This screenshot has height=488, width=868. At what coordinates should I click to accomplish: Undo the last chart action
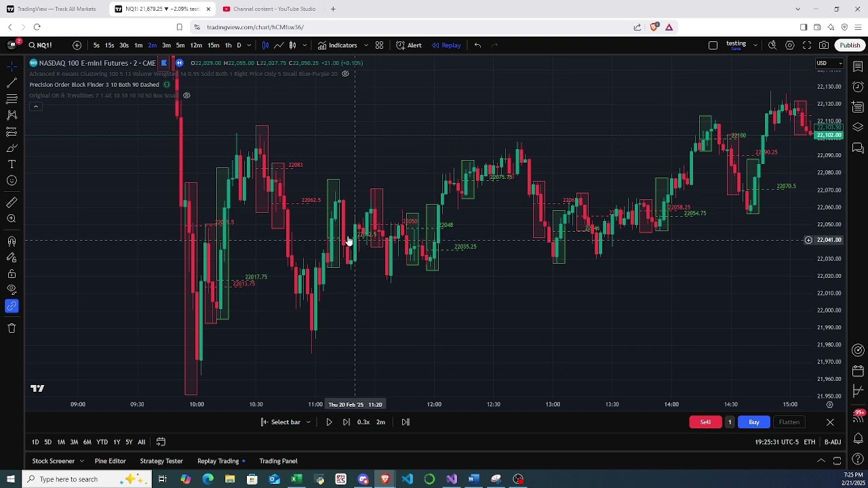[x=477, y=45]
